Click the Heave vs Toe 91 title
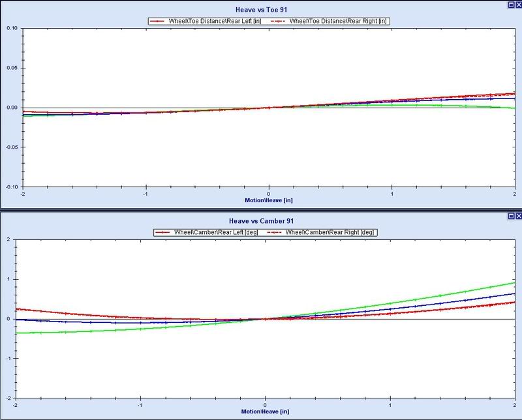This screenshot has width=522, height=420. [x=261, y=10]
